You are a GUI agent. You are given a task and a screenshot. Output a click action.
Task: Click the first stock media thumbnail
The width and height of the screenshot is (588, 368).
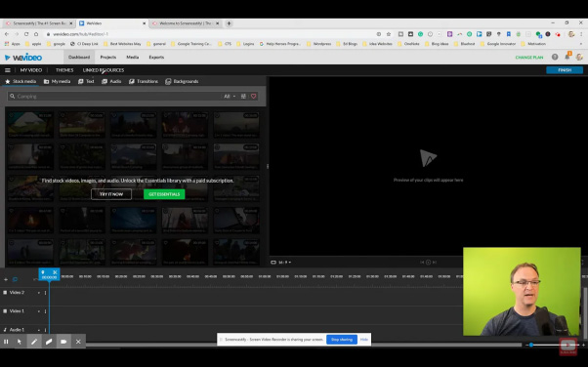click(x=30, y=125)
